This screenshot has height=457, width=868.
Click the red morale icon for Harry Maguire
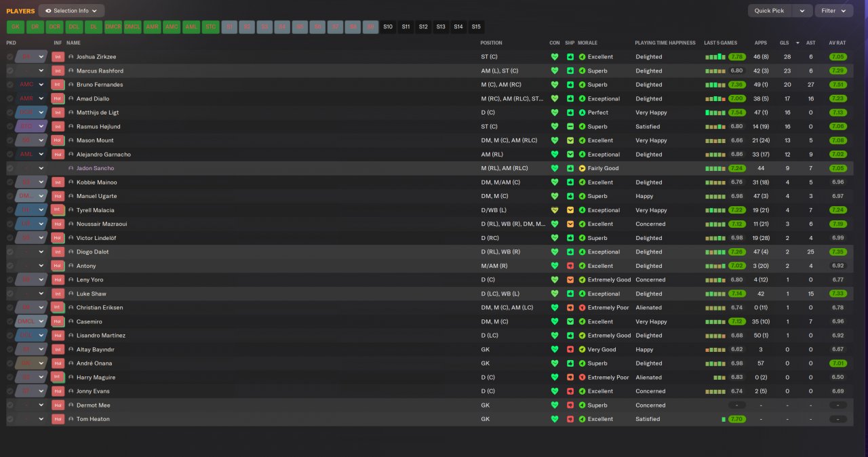(582, 378)
